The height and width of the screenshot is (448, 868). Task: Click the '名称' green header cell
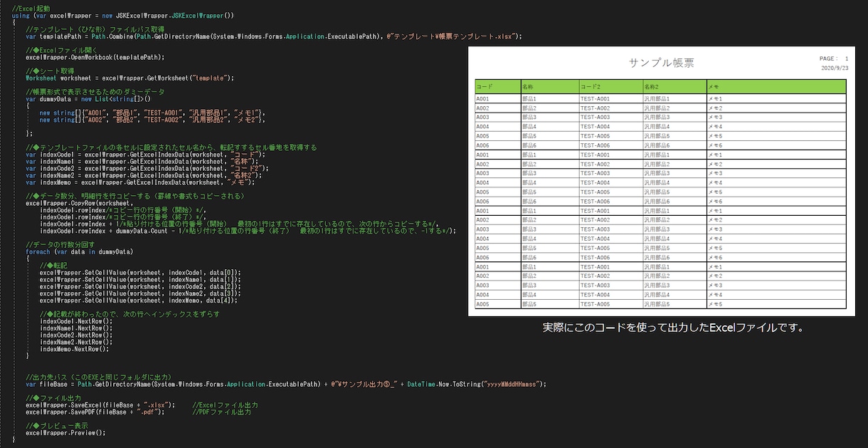pos(550,86)
